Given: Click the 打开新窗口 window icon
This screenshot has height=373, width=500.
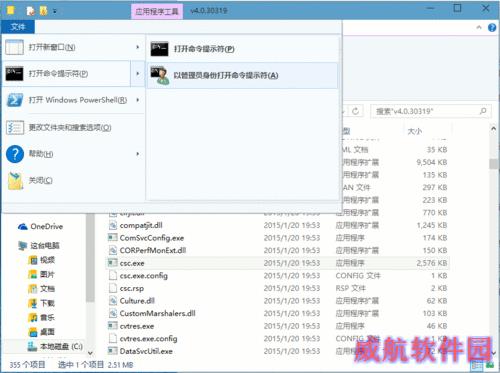Looking at the screenshot, I should point(14,47).
